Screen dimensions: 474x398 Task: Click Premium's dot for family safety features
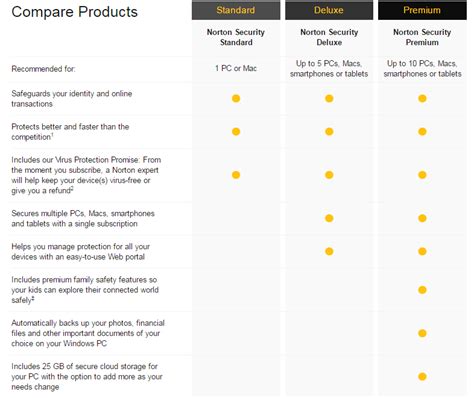tap(422, 290)
